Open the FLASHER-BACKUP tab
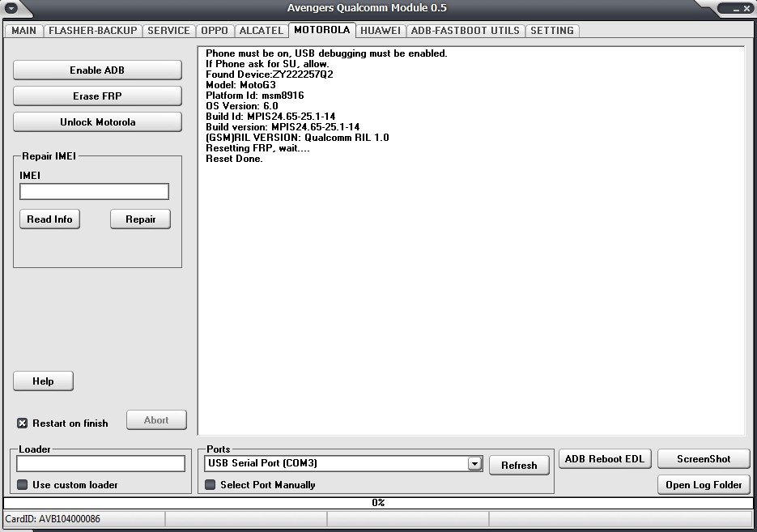This screenshot has width=757, height=532. coord(92,31)
